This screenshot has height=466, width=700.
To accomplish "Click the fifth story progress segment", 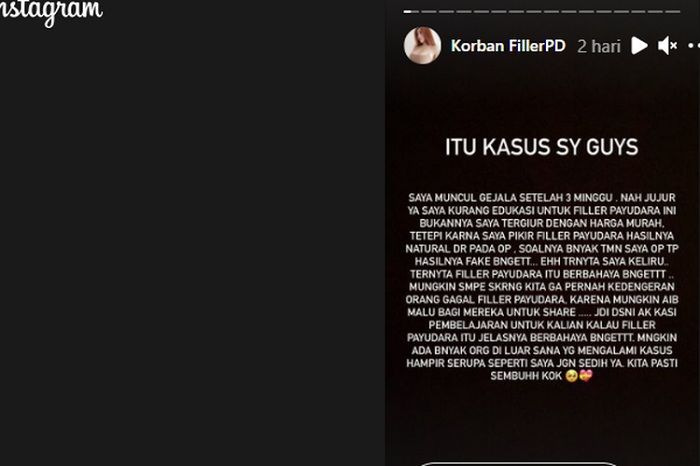I will point(481,12).
